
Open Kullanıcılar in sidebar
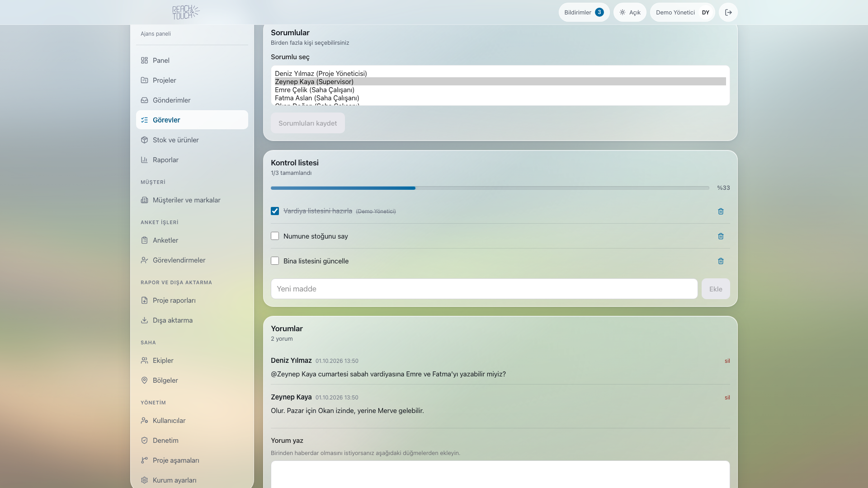pos(192,420)
